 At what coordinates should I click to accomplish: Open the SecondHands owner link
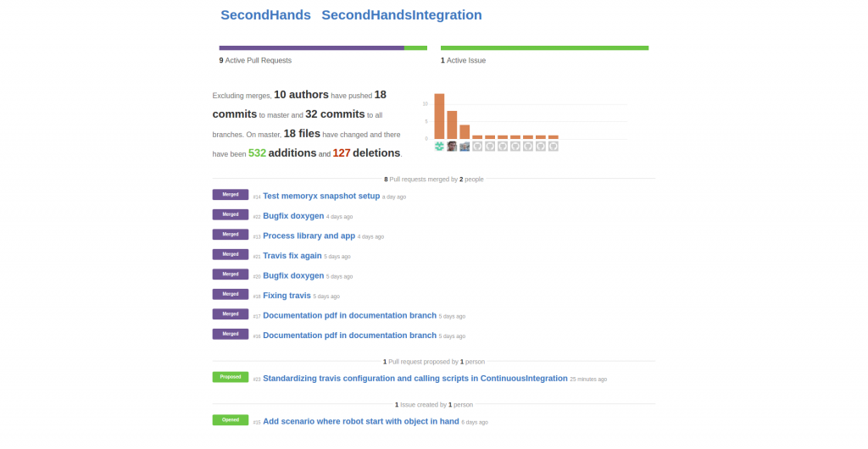coord(265,15)
